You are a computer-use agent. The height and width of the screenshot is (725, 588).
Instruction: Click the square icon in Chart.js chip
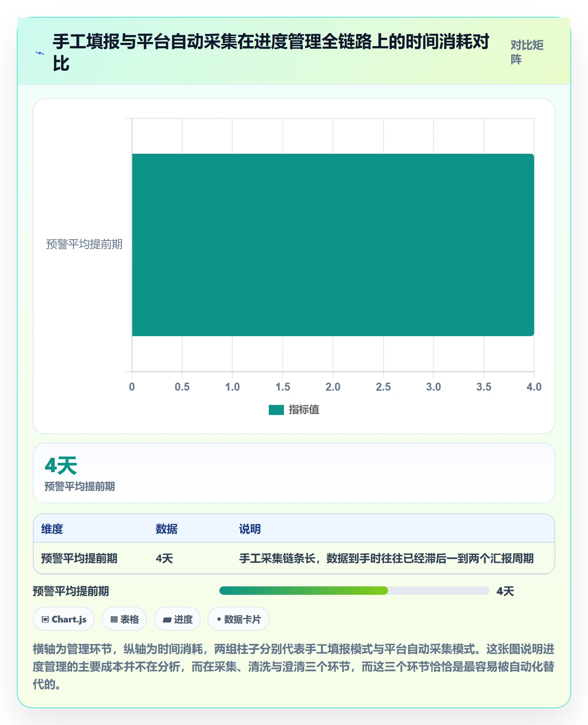[45, 620]
